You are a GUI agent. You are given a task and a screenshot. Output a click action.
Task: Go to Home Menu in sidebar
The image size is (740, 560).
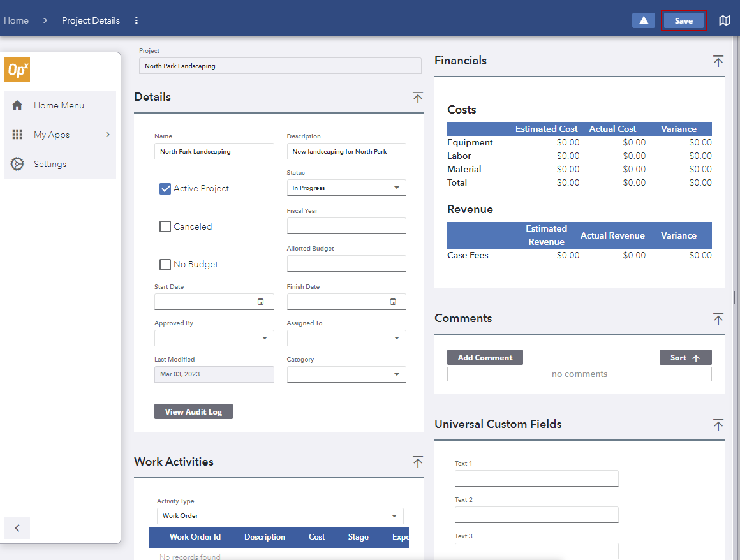click(x=59, y=105)
